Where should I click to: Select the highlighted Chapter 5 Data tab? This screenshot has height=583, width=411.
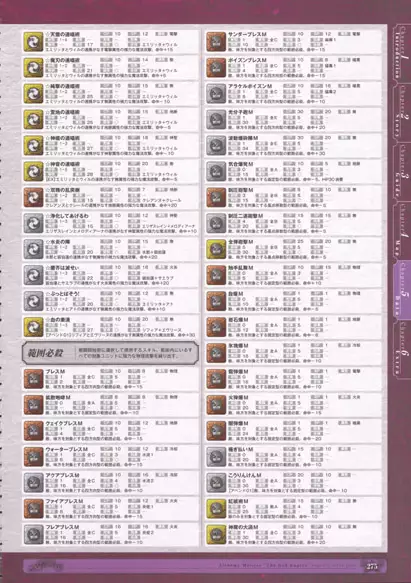pyautogui.click(x=402, y=290)
